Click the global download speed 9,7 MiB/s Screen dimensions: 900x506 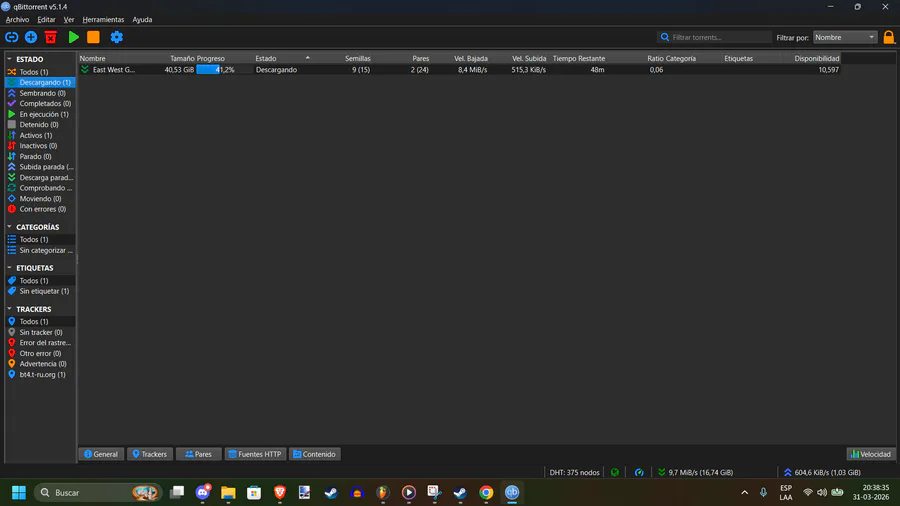point(695,472)
